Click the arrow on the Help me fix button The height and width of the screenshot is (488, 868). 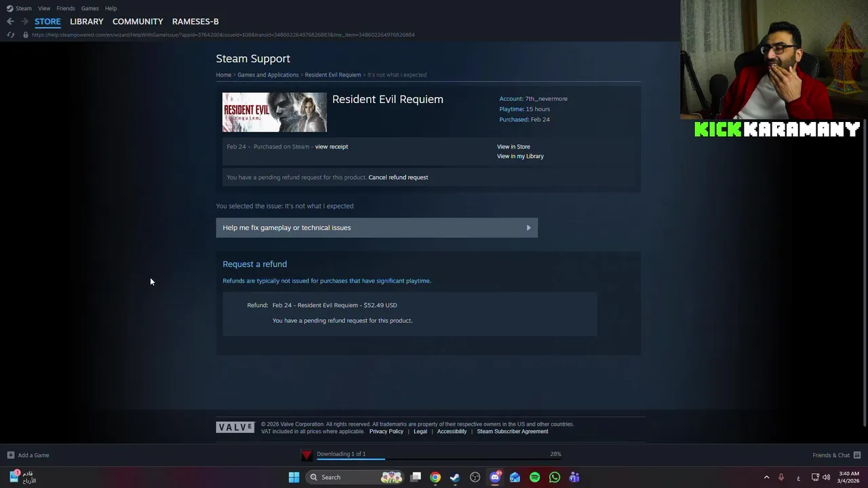(529, 228)
